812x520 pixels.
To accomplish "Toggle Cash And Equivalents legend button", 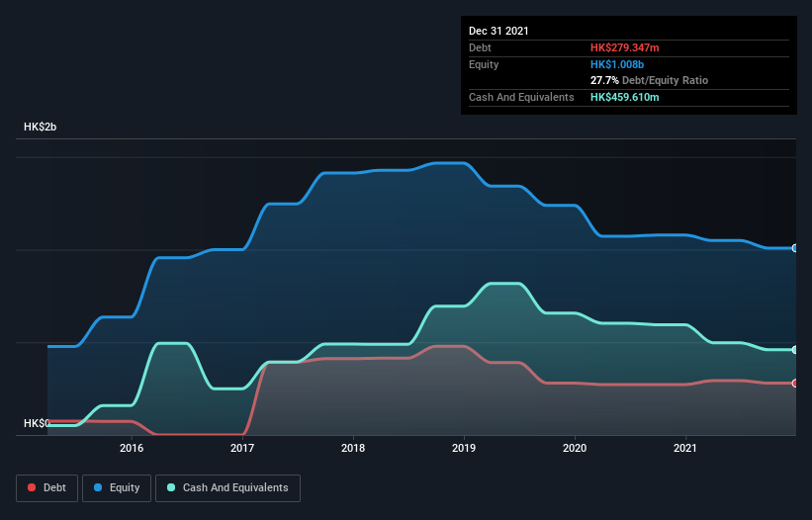I will pyautogui.click(x=227, y=488).
